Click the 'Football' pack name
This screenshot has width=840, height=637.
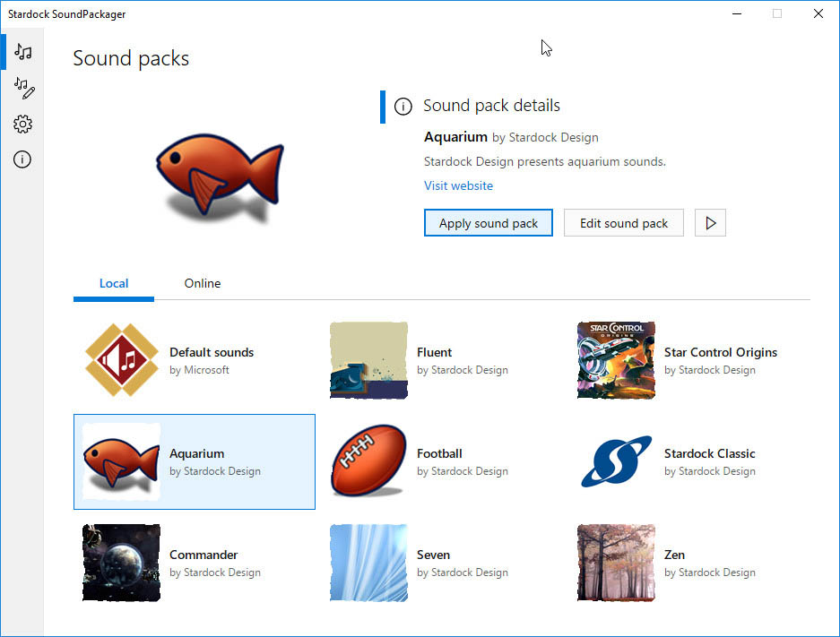point(439,453)
